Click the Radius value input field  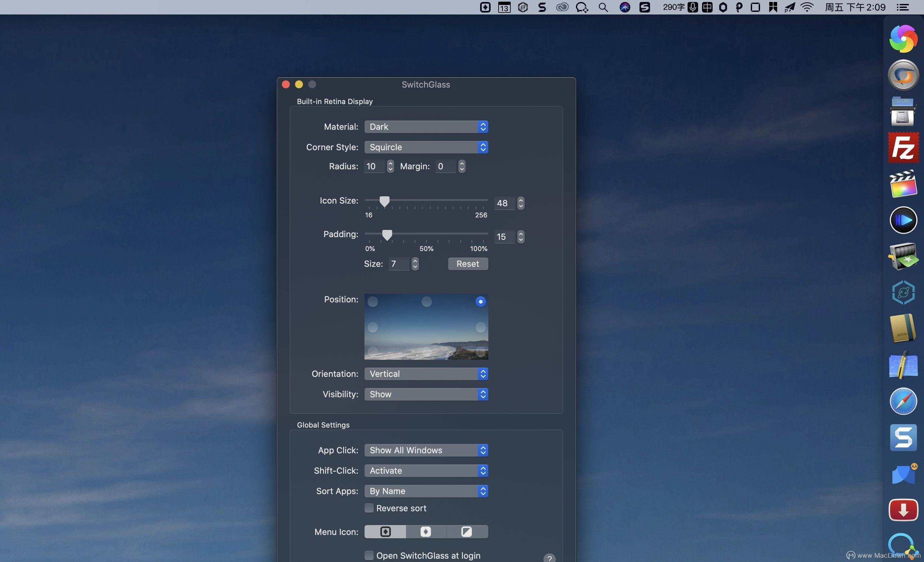374,166
